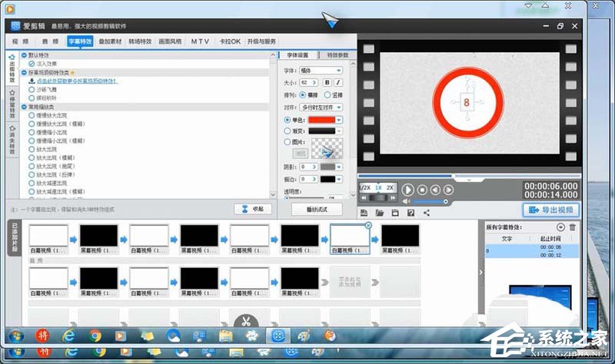Switch to the 视频 tab
The width and height of the screenshot is (615, 364).
[20, 41]
